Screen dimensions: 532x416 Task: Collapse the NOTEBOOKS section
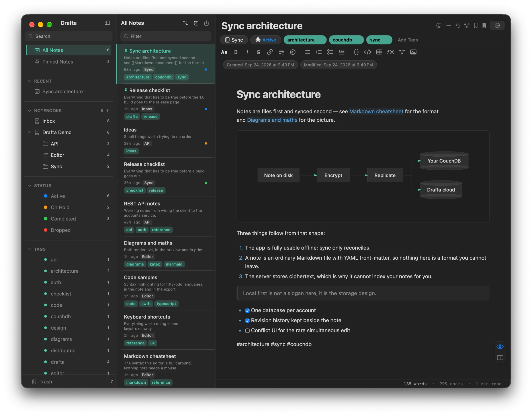coord(29,111)
